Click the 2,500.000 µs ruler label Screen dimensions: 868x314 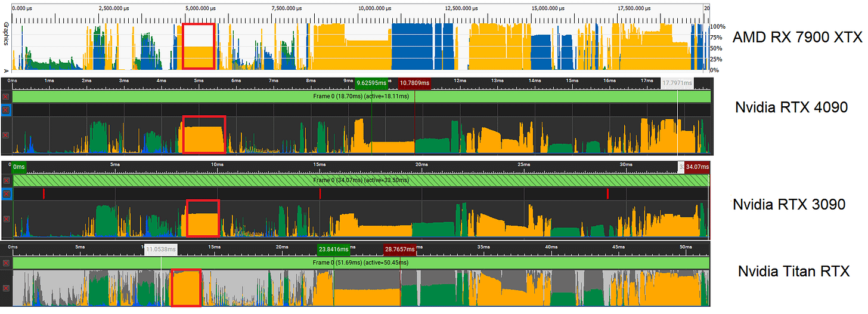[x=114, y=8]
